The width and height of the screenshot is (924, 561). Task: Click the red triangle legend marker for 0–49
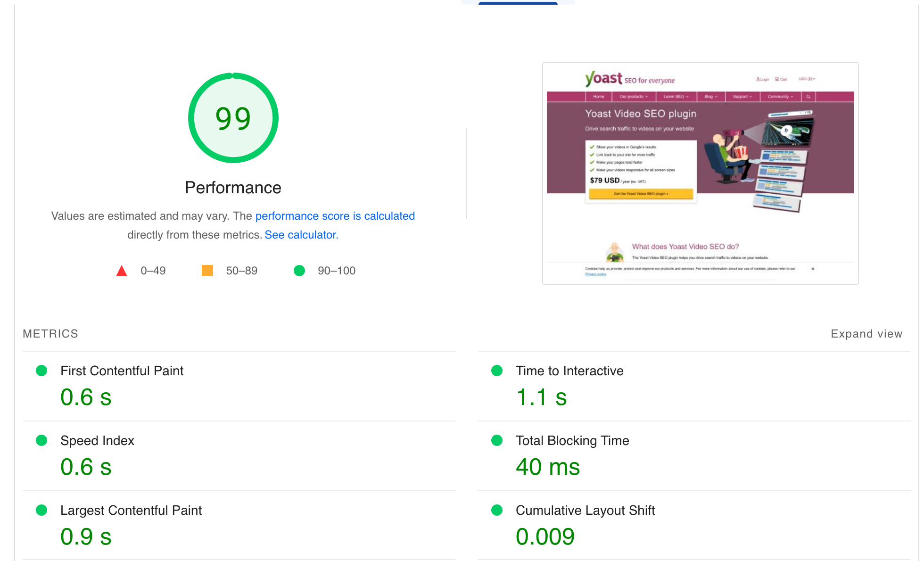[x=122, y=271]
